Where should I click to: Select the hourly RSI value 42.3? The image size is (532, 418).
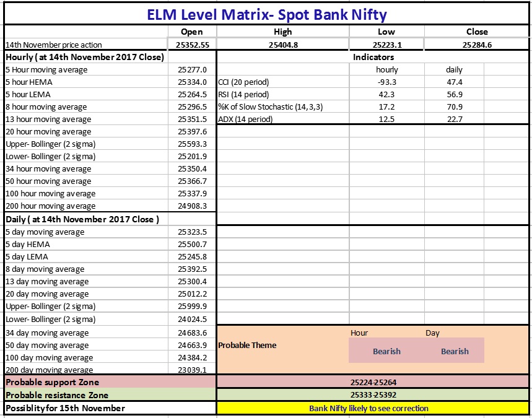[387, 94]
